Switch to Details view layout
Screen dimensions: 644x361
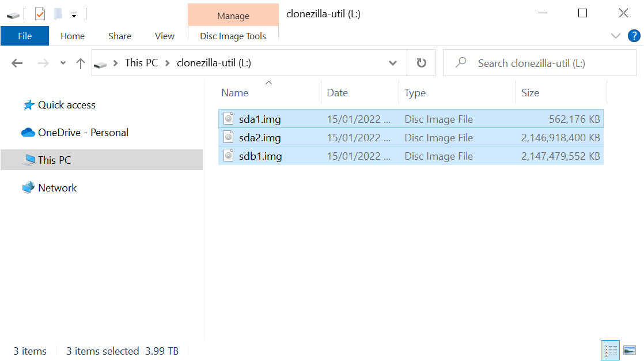611,350
